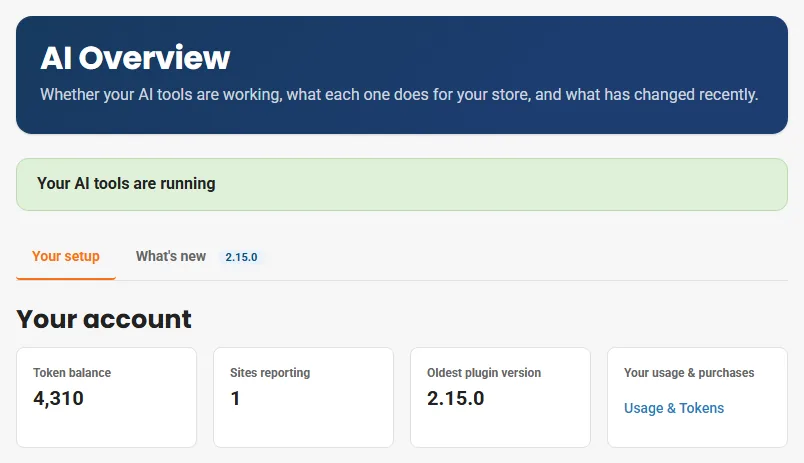This screenshot has width=804, height=463.
Task: Open the Usage & Tokens link
Action: (674, 408)
